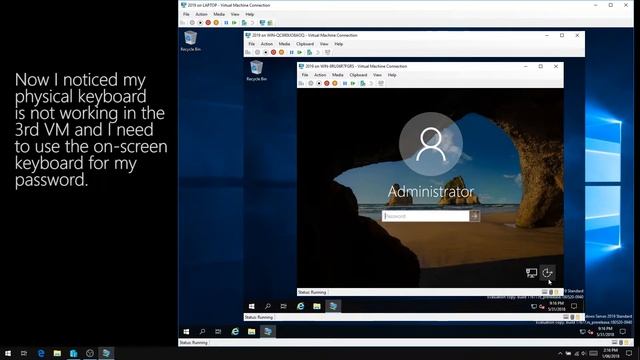Open Media menu in LAPTOP VM window
Screen dimensions: 640x360
pyautogui.click(x=219, y=14)
